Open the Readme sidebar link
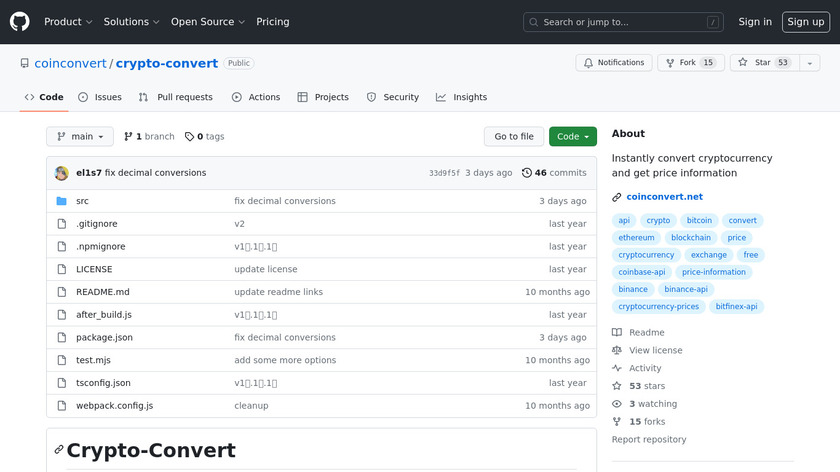Image resolution: width=840 pixels, height=472 pixels. tap(646, 333)
